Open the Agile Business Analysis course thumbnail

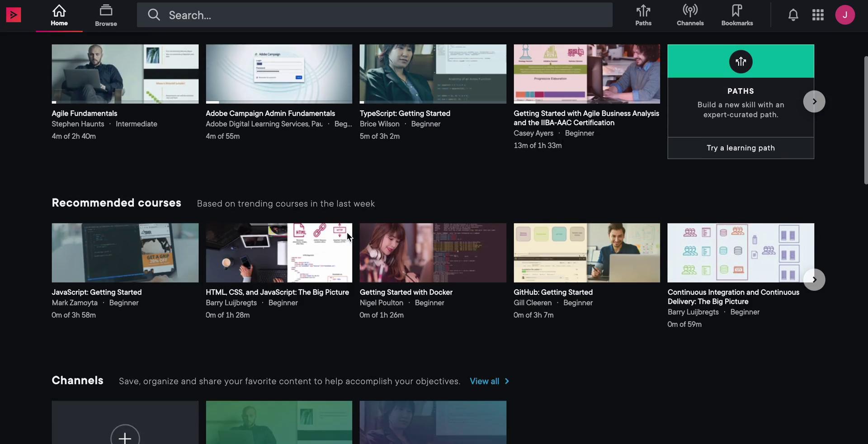(x=587, y=74)
